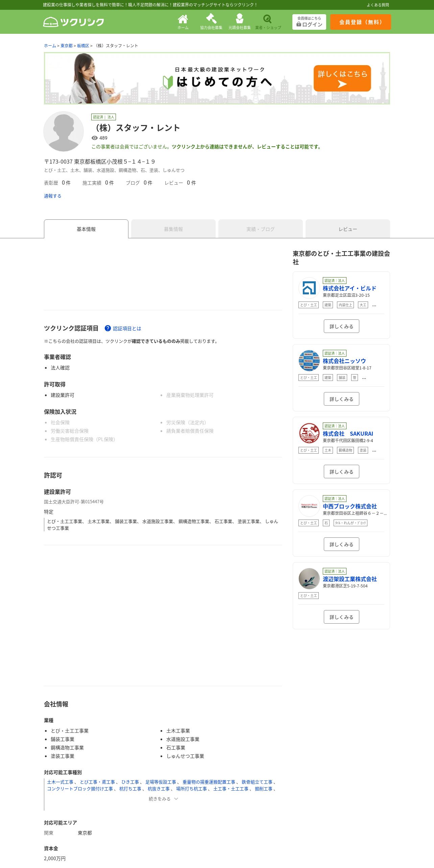Image resolution: width=434 pixels, height=868 pixels.
Task: Click 中西ブロック株式会社 logo icon
Action: coord(309,506)
